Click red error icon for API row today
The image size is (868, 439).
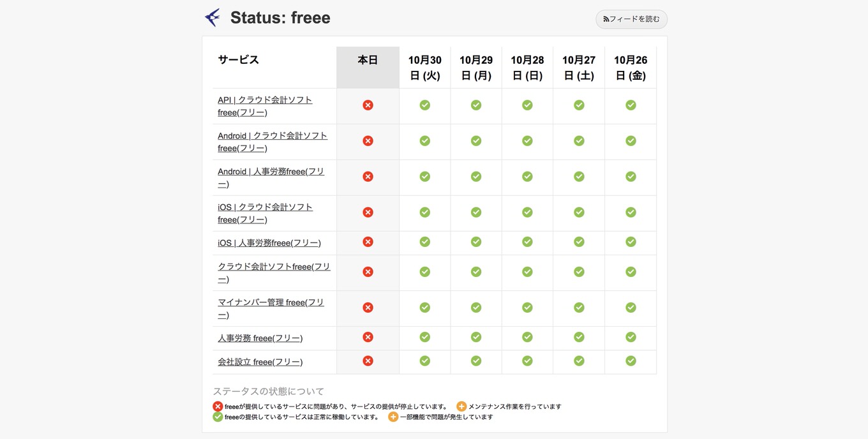coord(368,105)
